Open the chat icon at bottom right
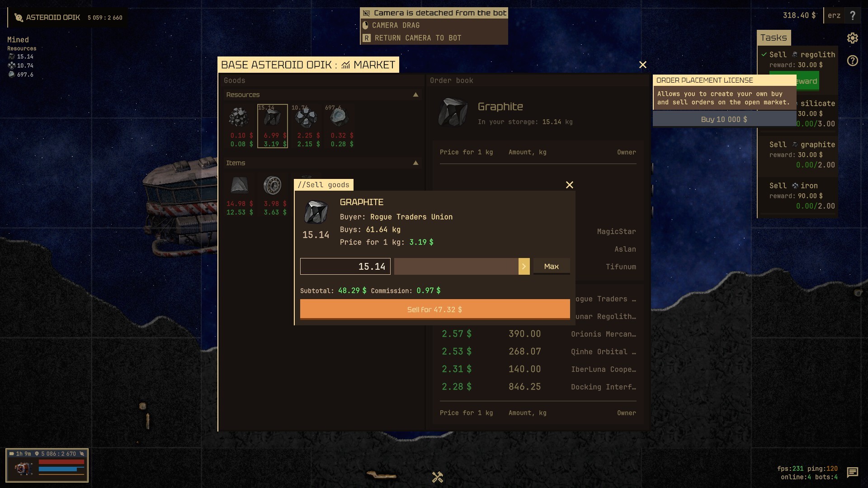The width and height of the screenshot is (868, 488). coord(852,472)
